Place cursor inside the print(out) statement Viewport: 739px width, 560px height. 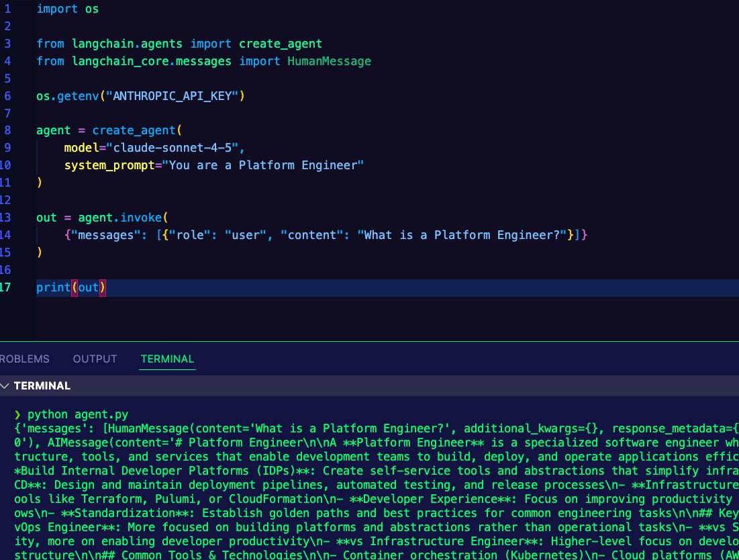tap(70, 287)
